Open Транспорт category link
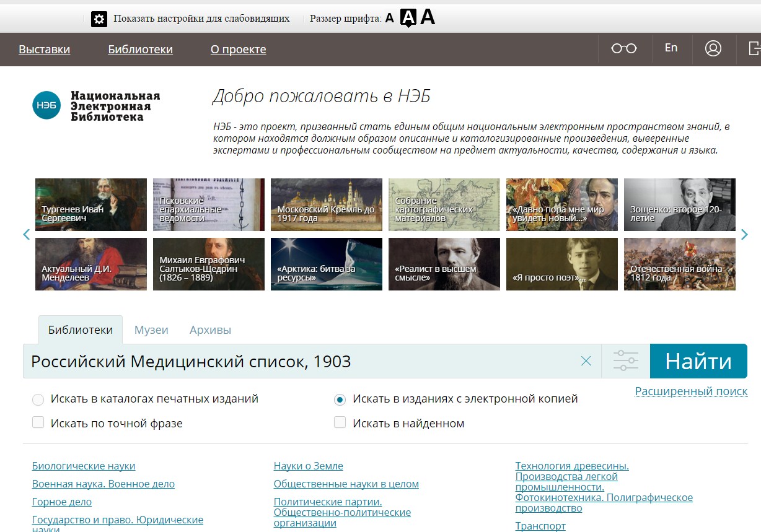The height and width of the screenshot is (532, 761). (540, 526)
